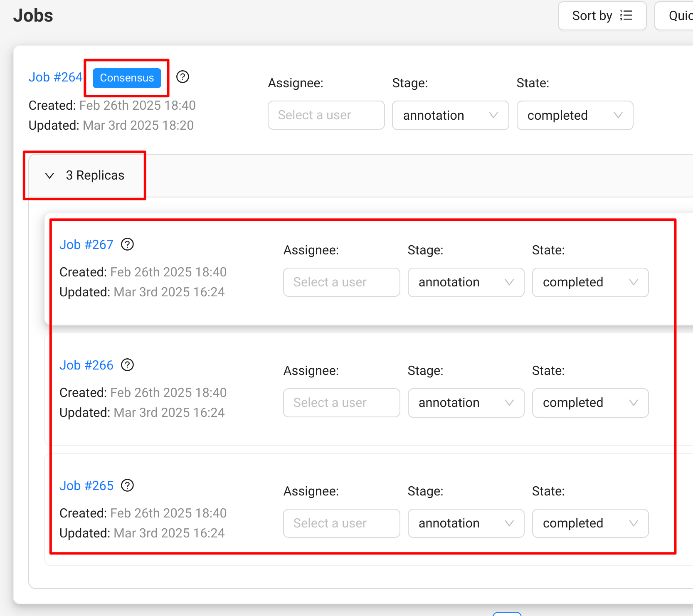
Task: Click Assignee user field for Job #264
Action: (x=326, y=116)
